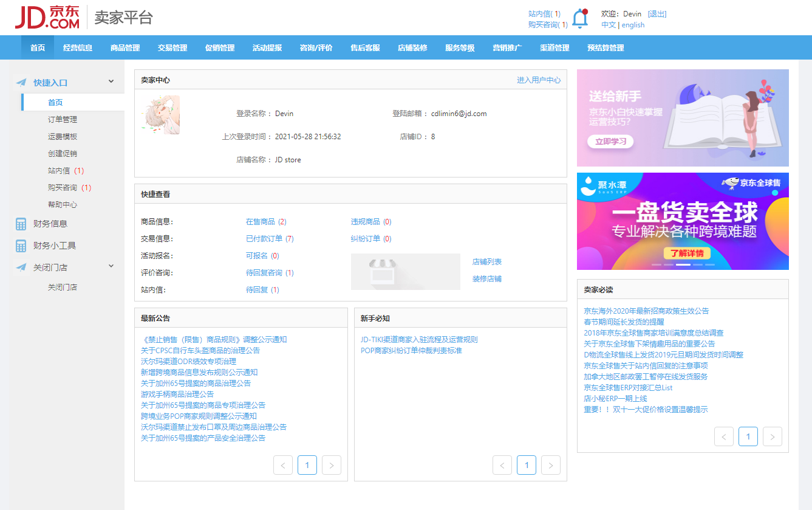This screenshot has height=510, width=812.
Task: Select 运费模板 in the sidebar
Action: [x=63, y=137]
